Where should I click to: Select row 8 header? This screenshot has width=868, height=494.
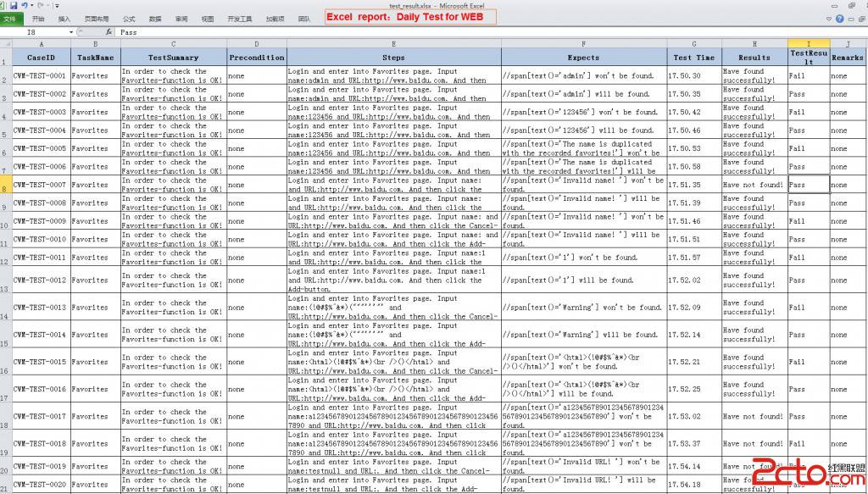[x=5, y=185]
